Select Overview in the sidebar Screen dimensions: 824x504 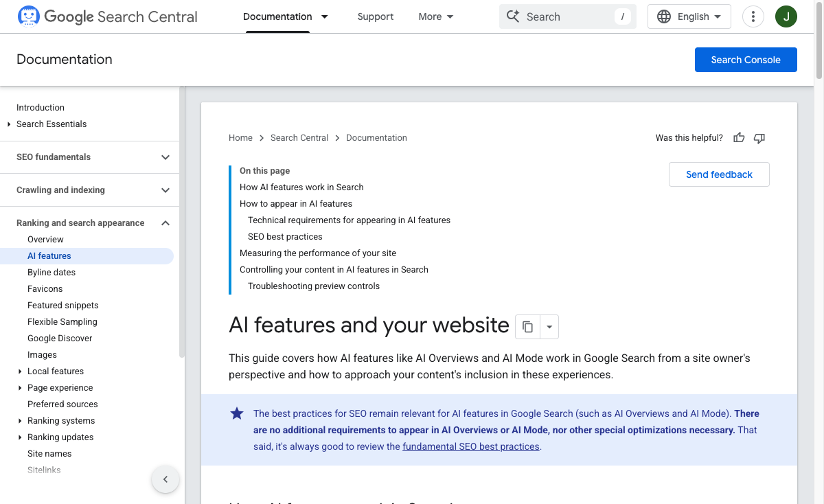(x=45, y=240)
